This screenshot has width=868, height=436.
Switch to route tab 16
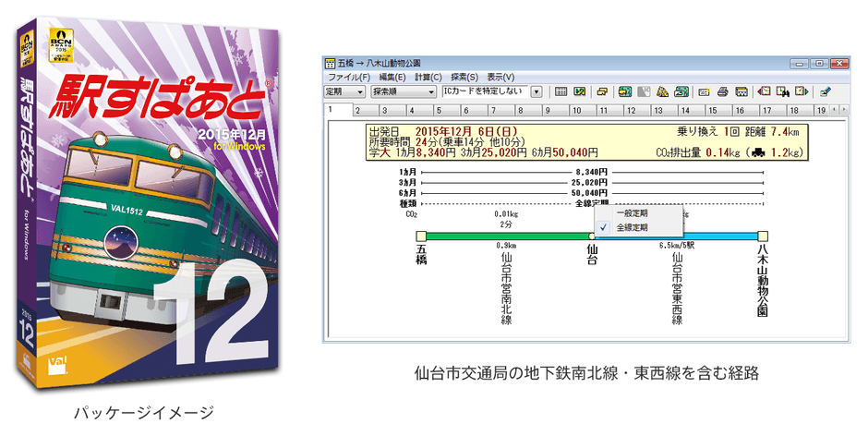coord(746,111)
